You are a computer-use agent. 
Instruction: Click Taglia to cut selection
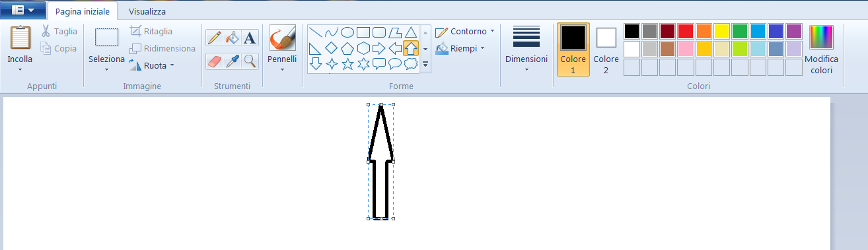(x=59, y=31)
